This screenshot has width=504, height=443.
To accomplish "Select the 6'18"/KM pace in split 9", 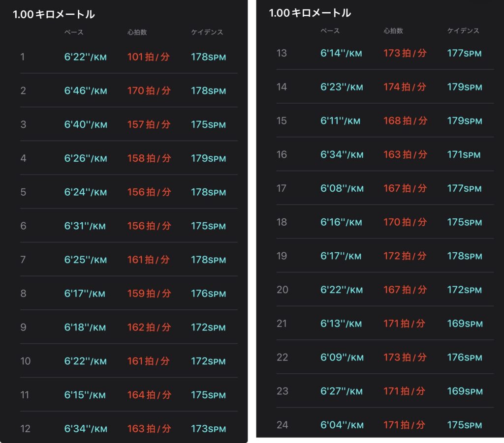I will (85, 327).
